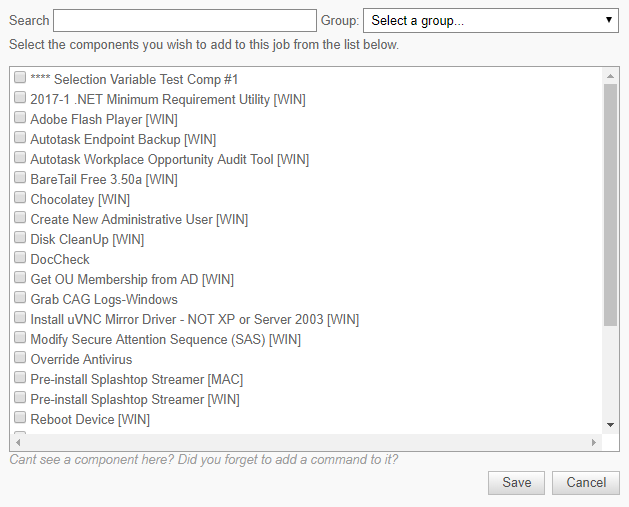This screenshot has width=629, height=507.
Task: Cancel adding components
Action: (586, 483)
